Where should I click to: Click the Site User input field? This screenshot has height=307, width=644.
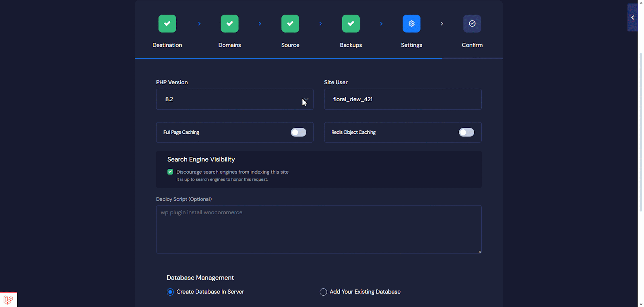click(402, 100)
